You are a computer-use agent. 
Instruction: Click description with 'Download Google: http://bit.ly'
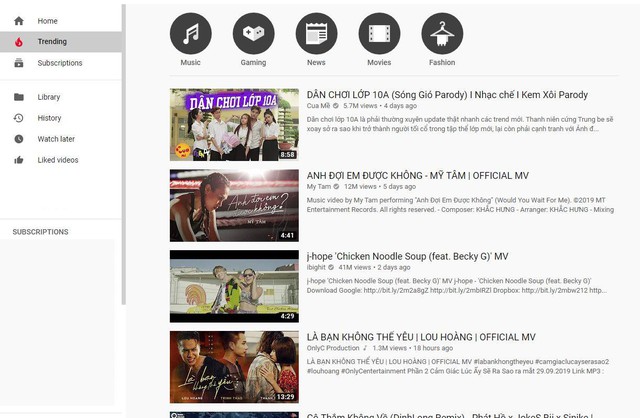pos(457,286)
